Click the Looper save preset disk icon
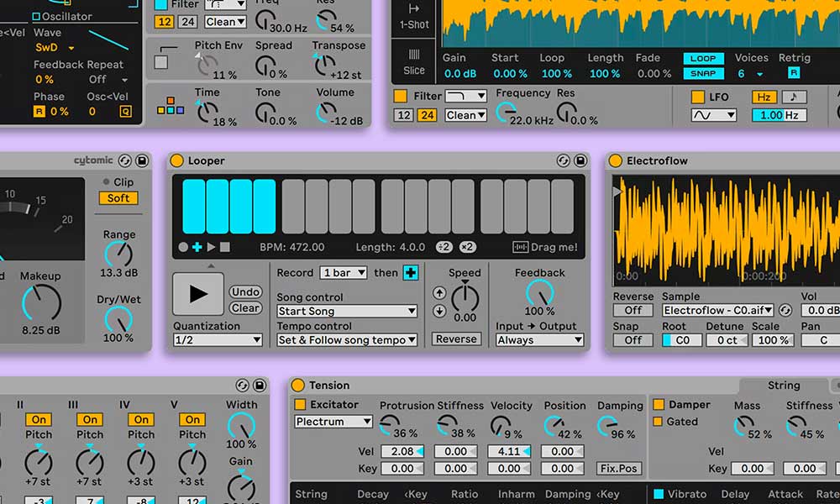Screen dimensions: 840x504 pyautogui.click(x=579, y=160)
